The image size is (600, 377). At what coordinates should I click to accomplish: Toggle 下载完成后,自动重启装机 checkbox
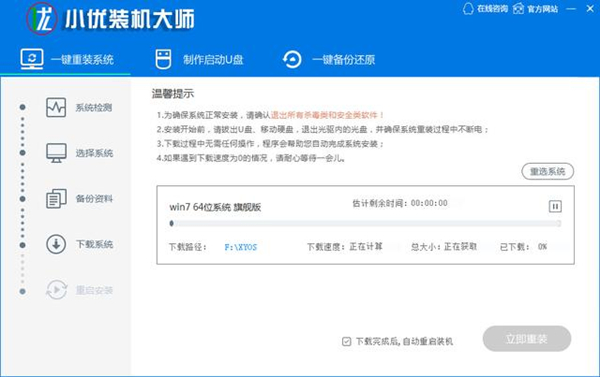(346, 341)
